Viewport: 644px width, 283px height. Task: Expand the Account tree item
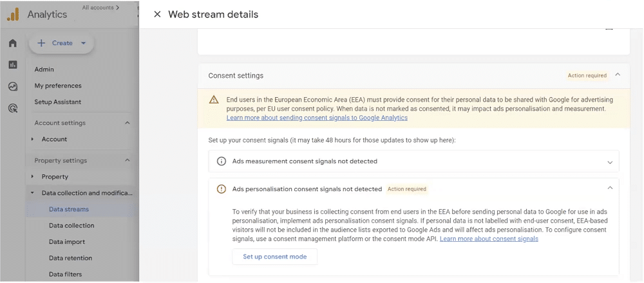click(32, 140)
